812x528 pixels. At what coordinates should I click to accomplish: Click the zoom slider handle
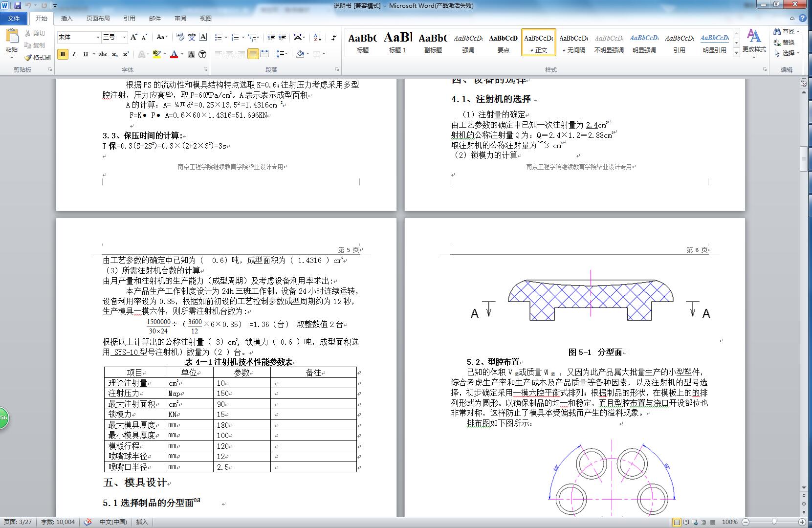click(774, 522)
